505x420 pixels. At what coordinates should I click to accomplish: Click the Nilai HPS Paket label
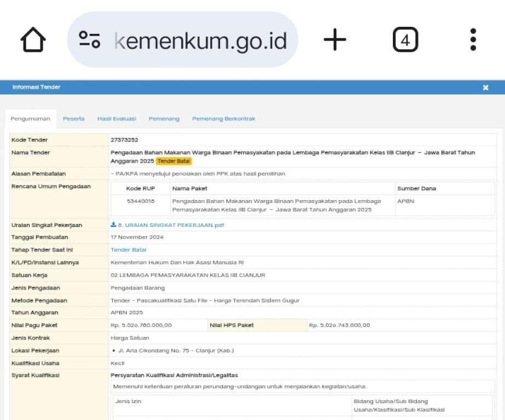tap(231, 325)
